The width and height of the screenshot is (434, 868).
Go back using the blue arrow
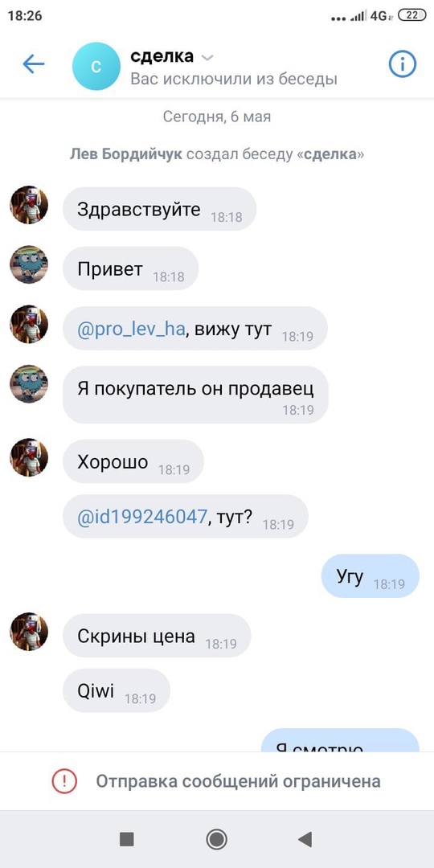(33, 65)
